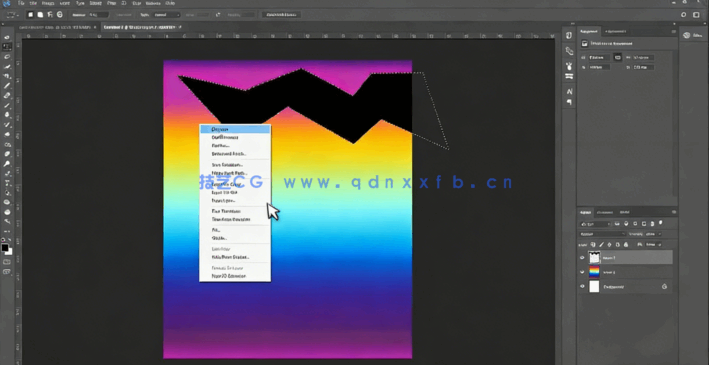Open the three-dot Edit Toolbar icon

pos(7,232)
